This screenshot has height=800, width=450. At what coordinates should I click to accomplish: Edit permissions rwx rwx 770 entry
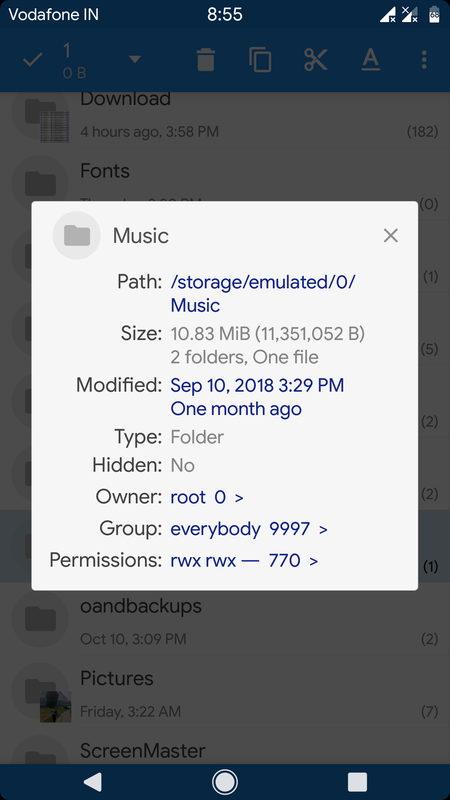(x=244, y=561)
